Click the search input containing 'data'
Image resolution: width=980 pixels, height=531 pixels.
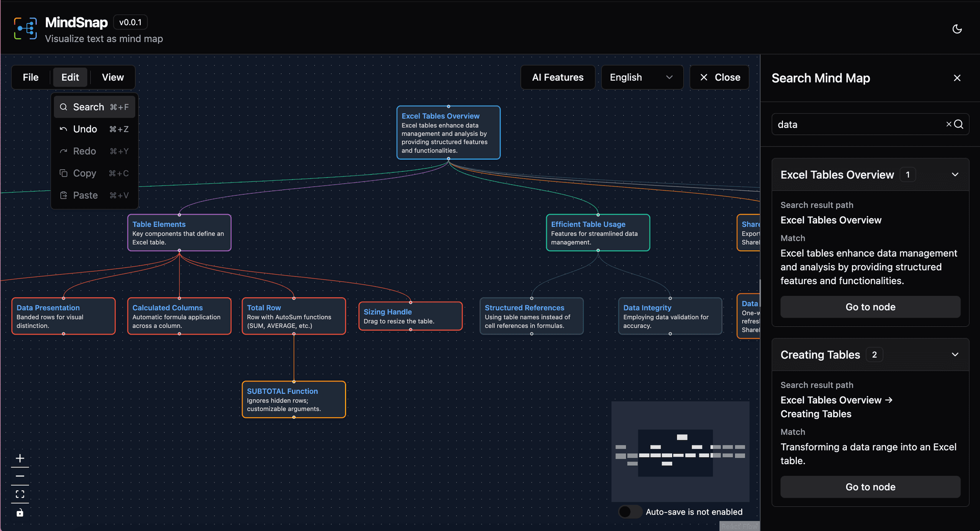[857, 124]
